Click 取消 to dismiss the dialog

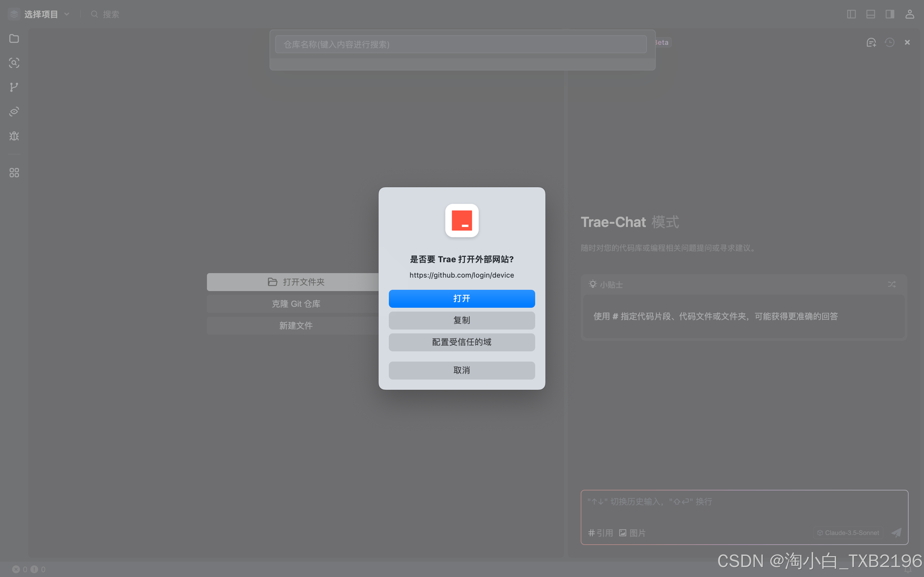pos(462,370)
